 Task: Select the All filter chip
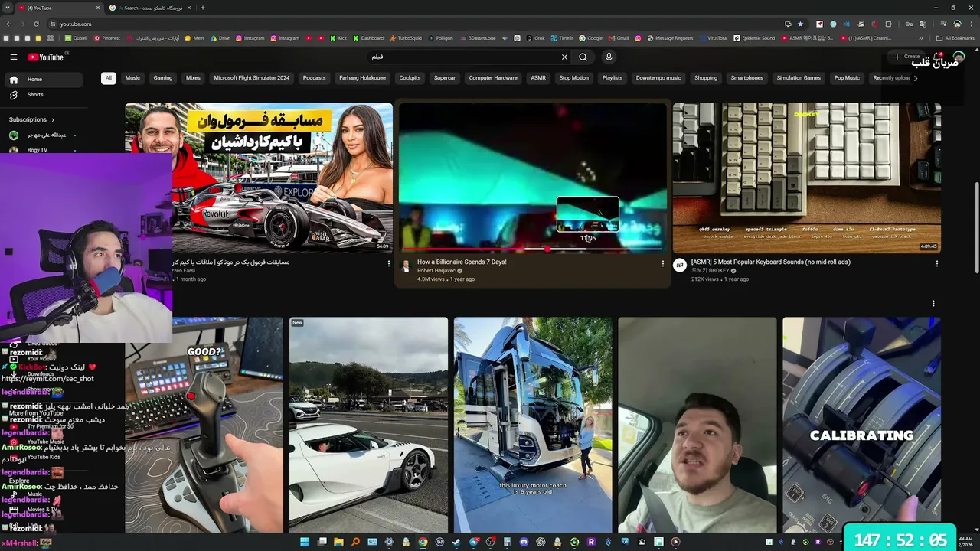click(x=109, y=78)
